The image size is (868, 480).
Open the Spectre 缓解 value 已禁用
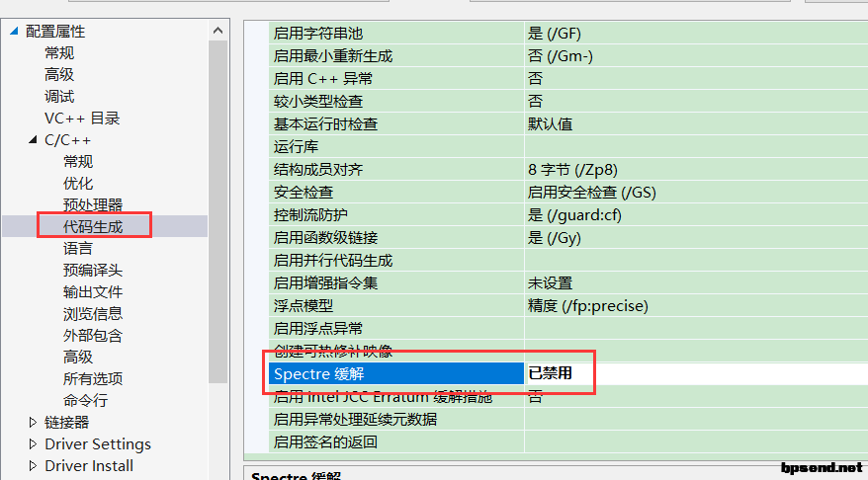tap(551, 373)
